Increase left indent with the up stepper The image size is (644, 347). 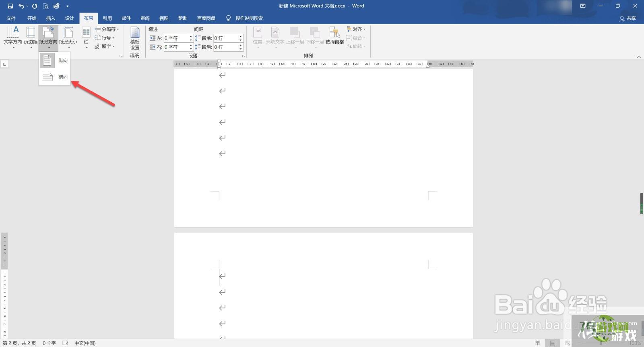191,36
